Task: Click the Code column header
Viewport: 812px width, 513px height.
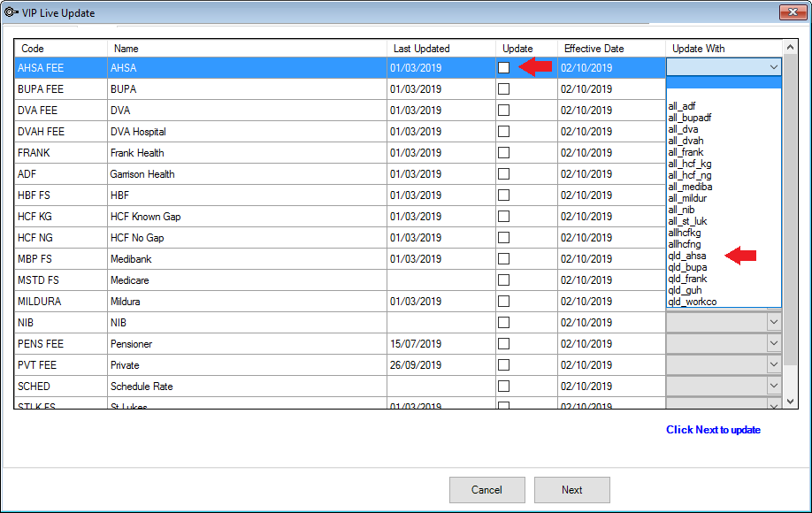Action: pos(60,48)
